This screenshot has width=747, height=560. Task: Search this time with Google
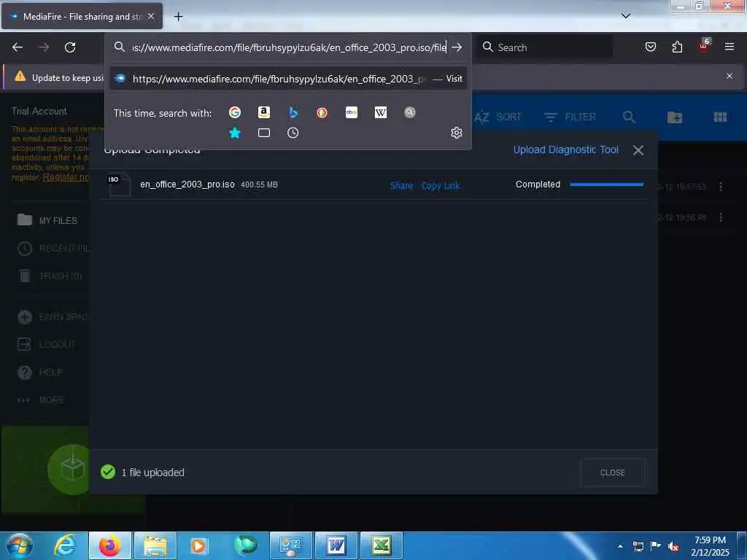tap(234, 112)
